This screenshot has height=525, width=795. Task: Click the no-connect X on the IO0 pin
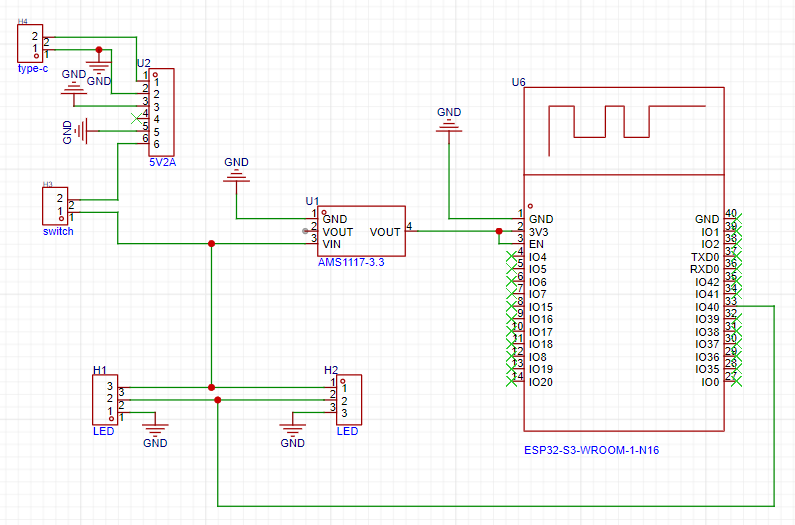737,382
